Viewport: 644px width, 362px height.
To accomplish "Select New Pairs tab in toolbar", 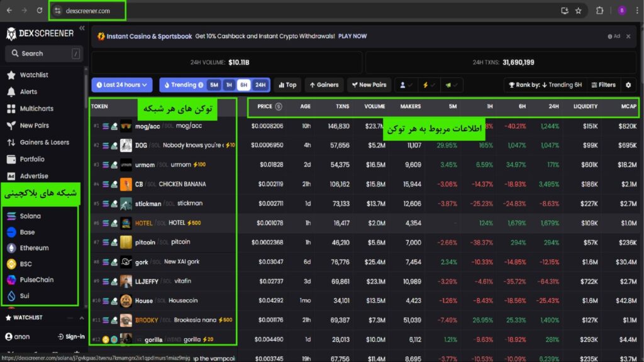I will click(x=369, y=85).
